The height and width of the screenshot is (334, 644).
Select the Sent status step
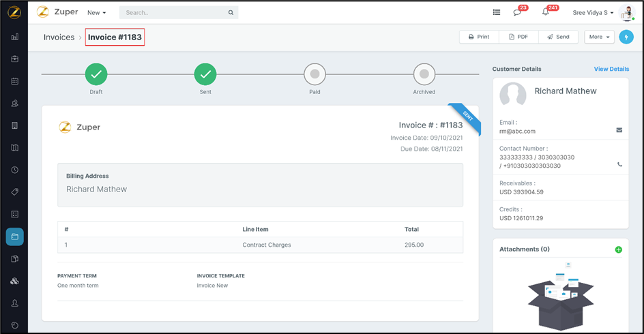coord(205,74)
